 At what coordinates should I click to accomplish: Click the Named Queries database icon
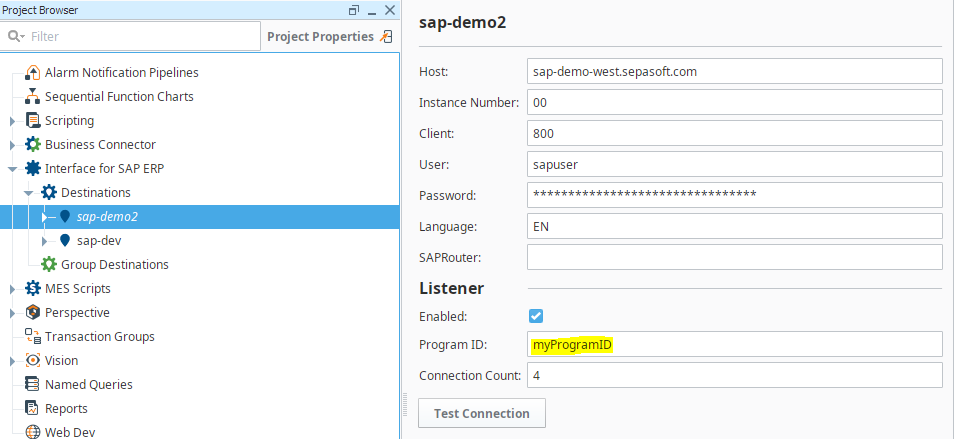(x=33, y=385)
